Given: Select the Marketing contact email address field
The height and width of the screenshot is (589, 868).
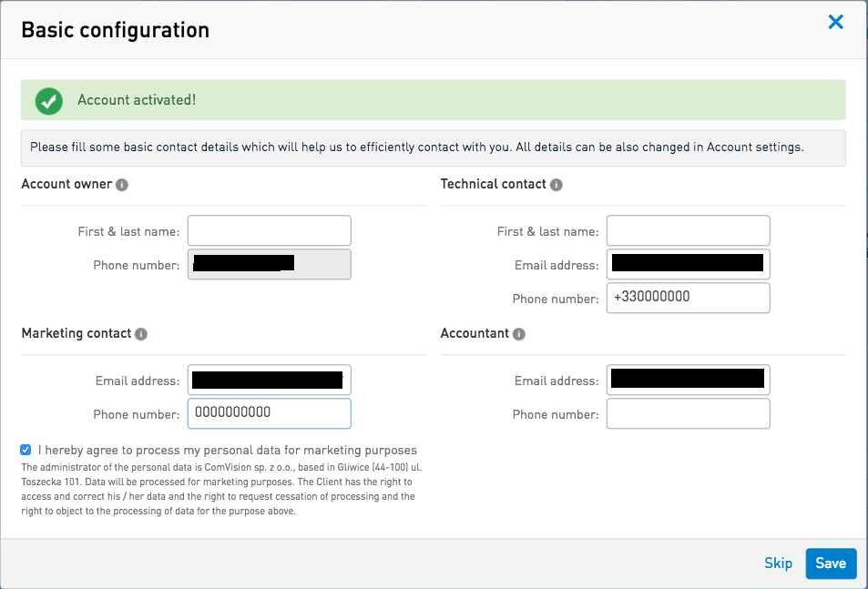Looking at the screenshot, I should coord(269,381).
